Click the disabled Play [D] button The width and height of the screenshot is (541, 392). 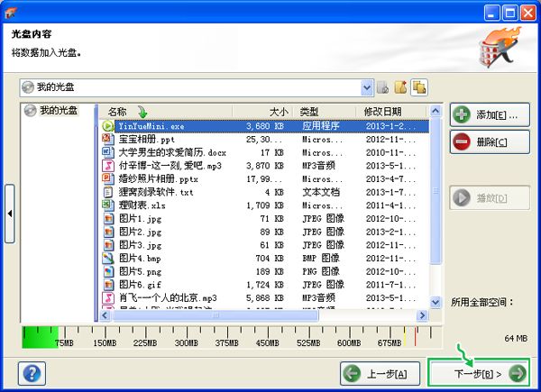[490, 198]
